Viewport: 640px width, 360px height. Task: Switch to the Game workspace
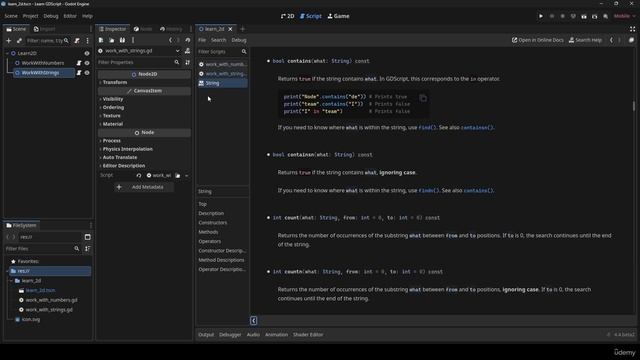[x=338, y=16]
